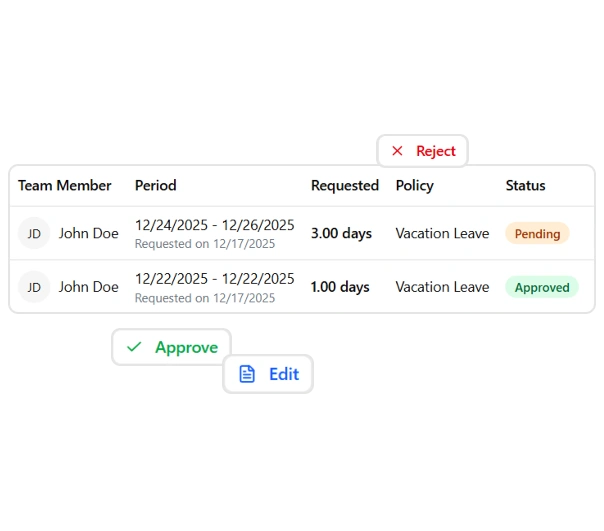
Task: Select the Approved status badge
Action: [541, 287]
